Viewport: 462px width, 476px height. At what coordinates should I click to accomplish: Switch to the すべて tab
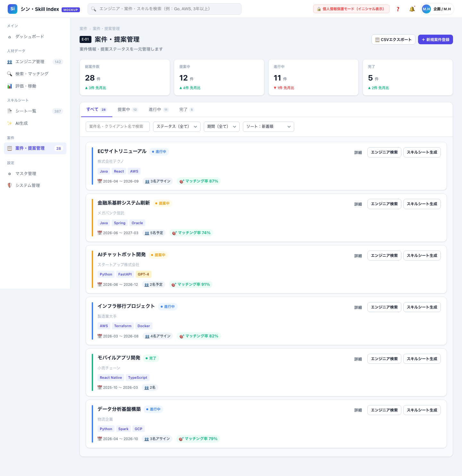point(96,110)
